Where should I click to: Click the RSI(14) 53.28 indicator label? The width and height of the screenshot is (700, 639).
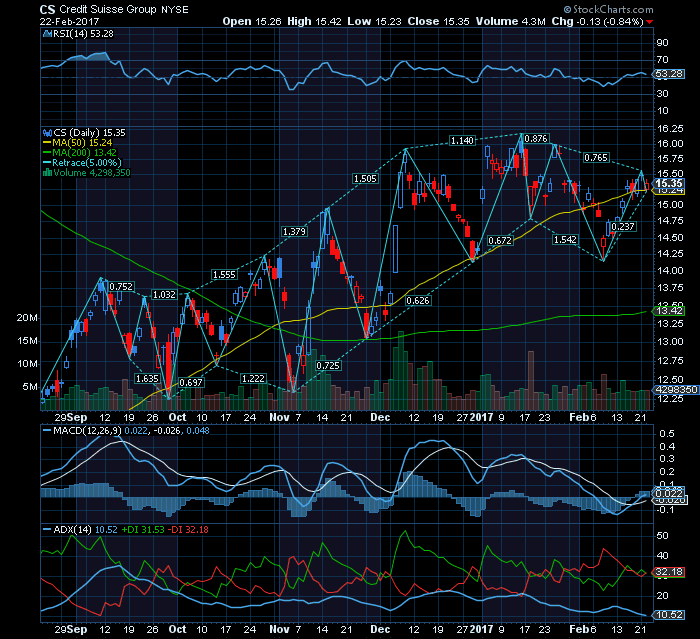tap(83, 34)
